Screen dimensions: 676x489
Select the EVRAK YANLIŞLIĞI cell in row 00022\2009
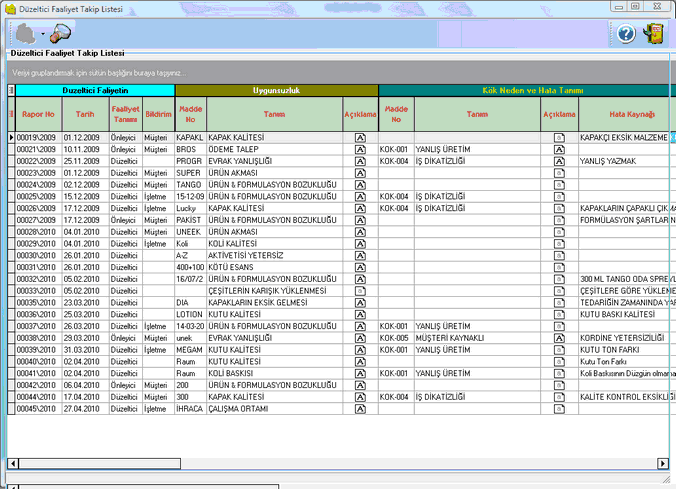[x=275, y=161]
